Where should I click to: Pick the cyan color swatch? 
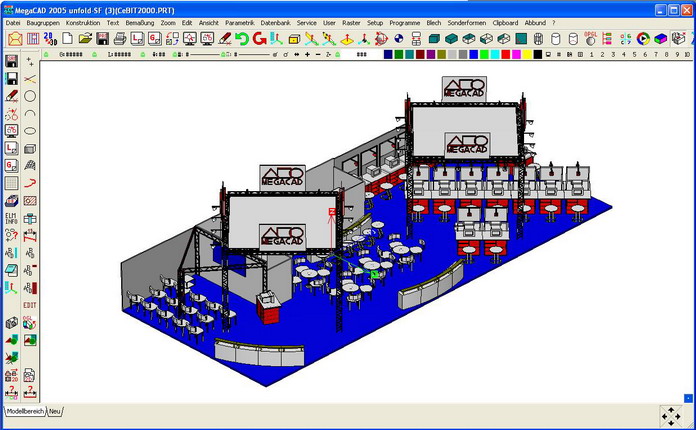(x=495, y=55)
